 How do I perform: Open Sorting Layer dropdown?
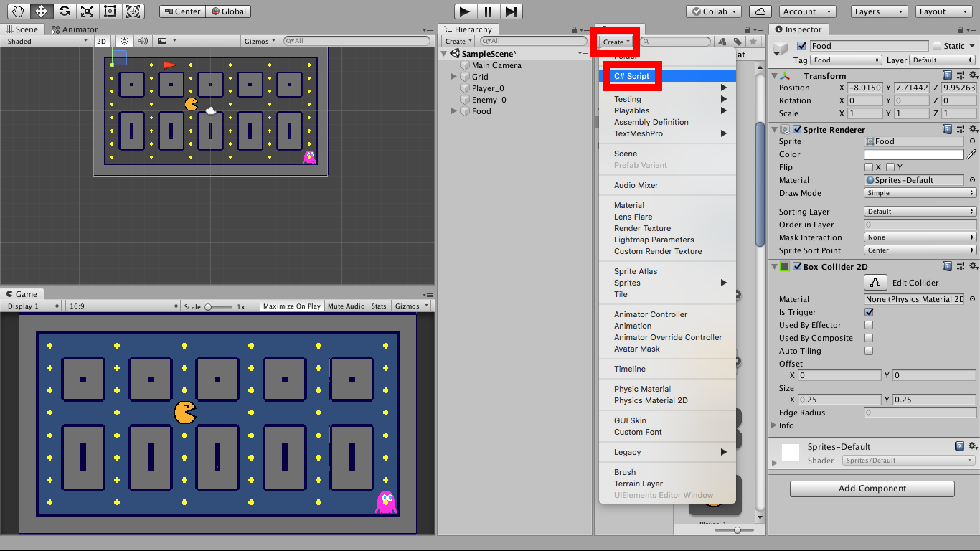pyautogui.click(x=920, y=212)
